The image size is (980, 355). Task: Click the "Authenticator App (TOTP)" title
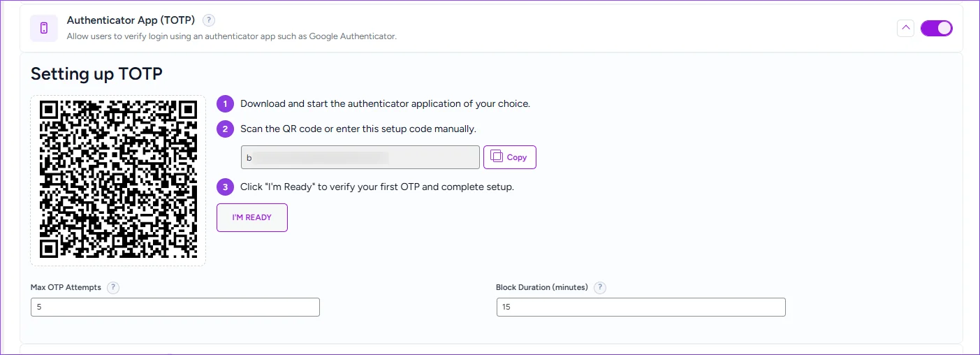click(131, 20)
